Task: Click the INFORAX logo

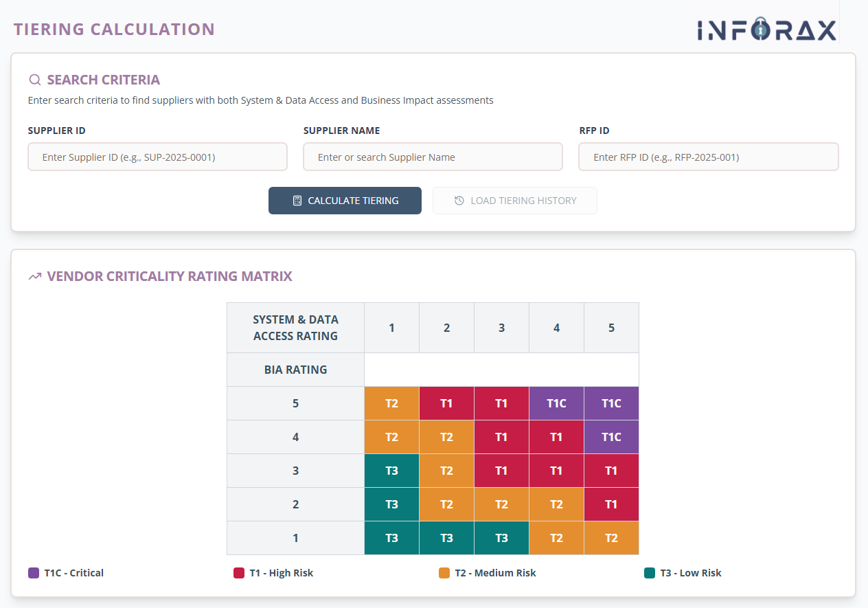Action: (x=766, y=30)
